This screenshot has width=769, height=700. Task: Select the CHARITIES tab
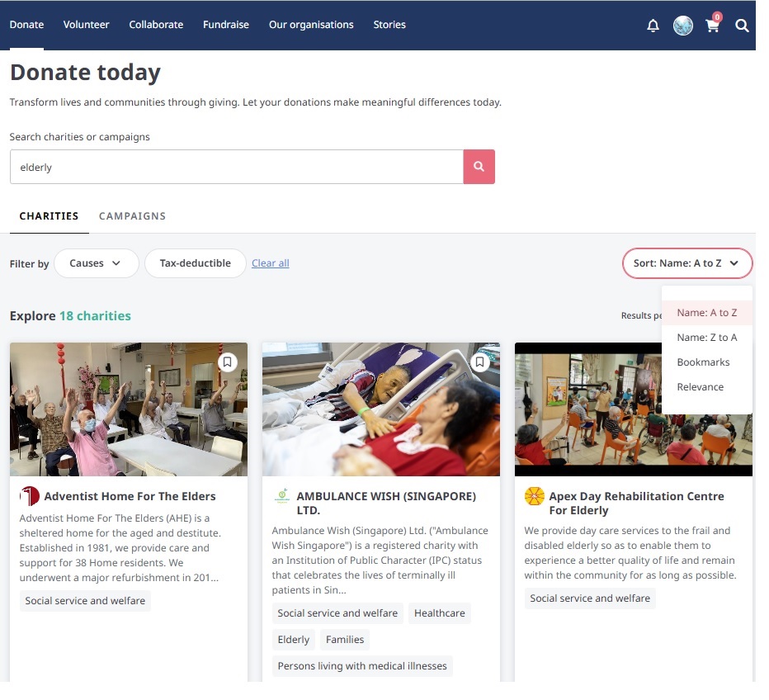pos(49,215)
